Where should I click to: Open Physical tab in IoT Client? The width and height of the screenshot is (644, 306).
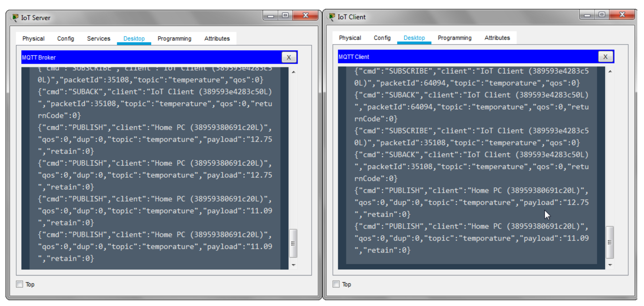[x=350, y=38]
